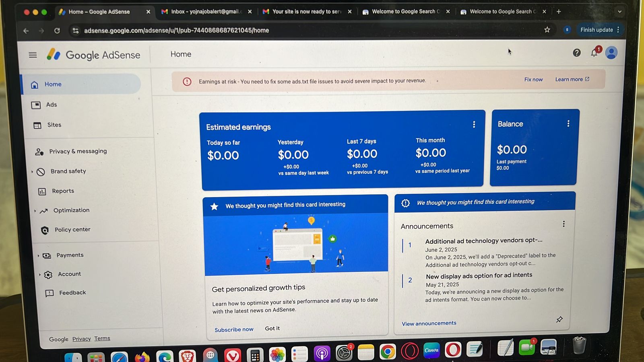
Task: Click the Privacy footer link
Action: point(82,339)
